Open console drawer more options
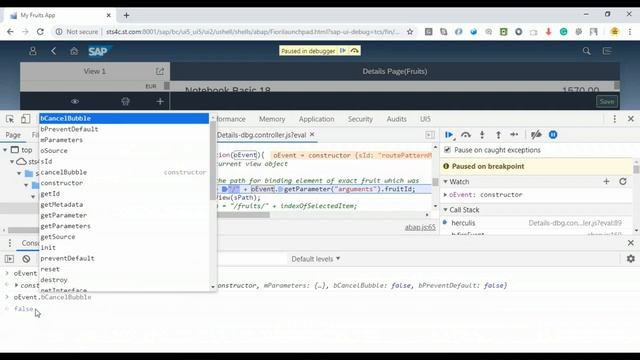 (x=10, y=243)
